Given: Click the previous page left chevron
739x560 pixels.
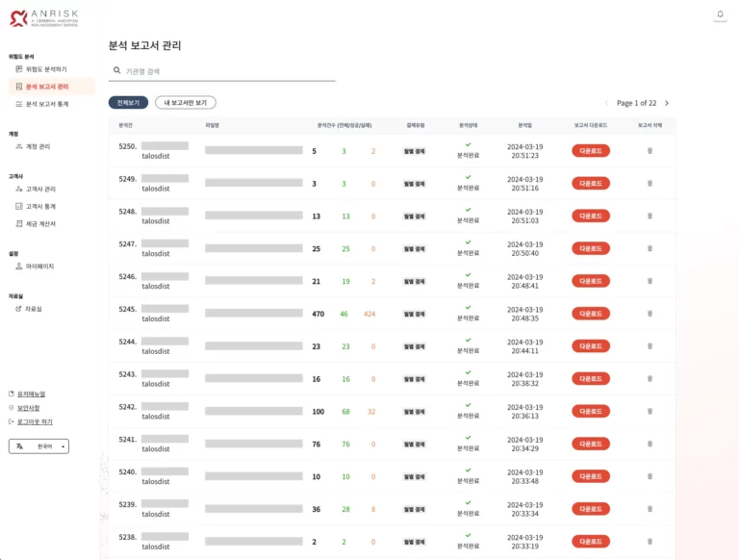Looking at the screenshot, I should coord(606,103).
